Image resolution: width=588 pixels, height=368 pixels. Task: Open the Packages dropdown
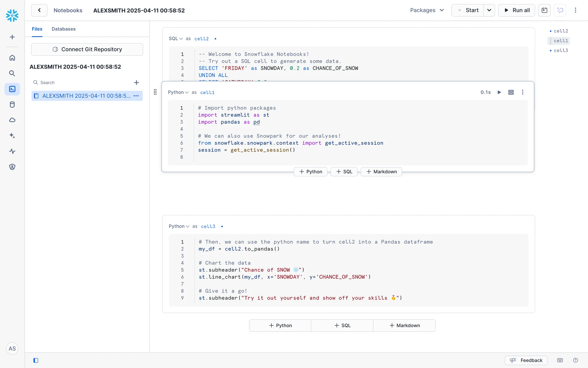click(427, 10)
